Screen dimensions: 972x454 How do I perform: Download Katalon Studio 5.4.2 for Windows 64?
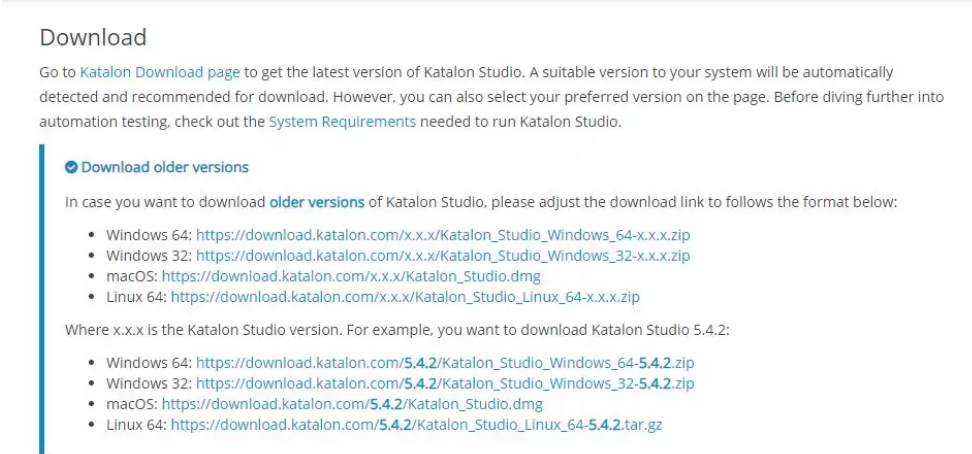pos(445,363)
